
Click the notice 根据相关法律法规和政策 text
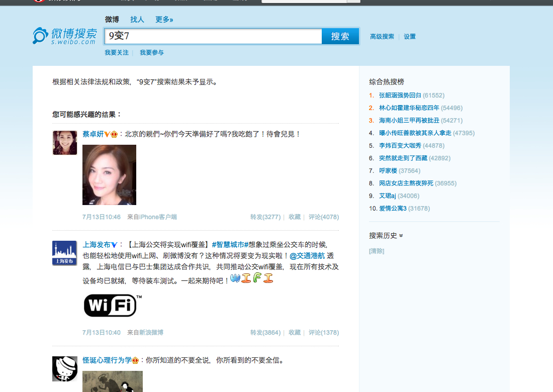tap(135, 82)
